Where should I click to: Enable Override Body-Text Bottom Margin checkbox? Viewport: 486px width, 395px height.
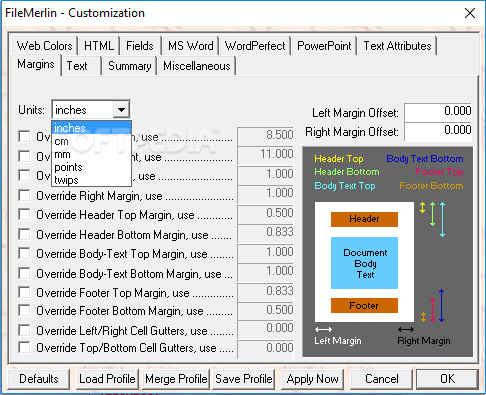[x=24, y=273]
